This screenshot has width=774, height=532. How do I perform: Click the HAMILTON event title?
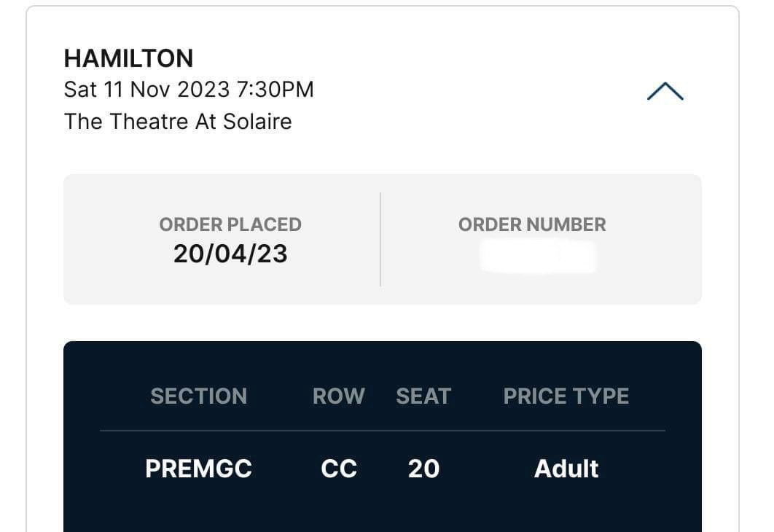tap(128, 58)
